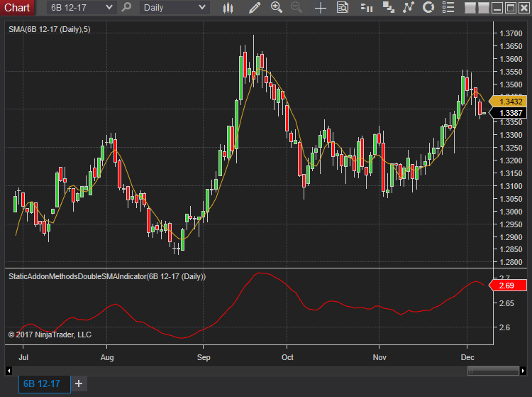The height and width of the screenshot is (397, 532).
Task: Add a new tab with plus button
Action: 79,384
